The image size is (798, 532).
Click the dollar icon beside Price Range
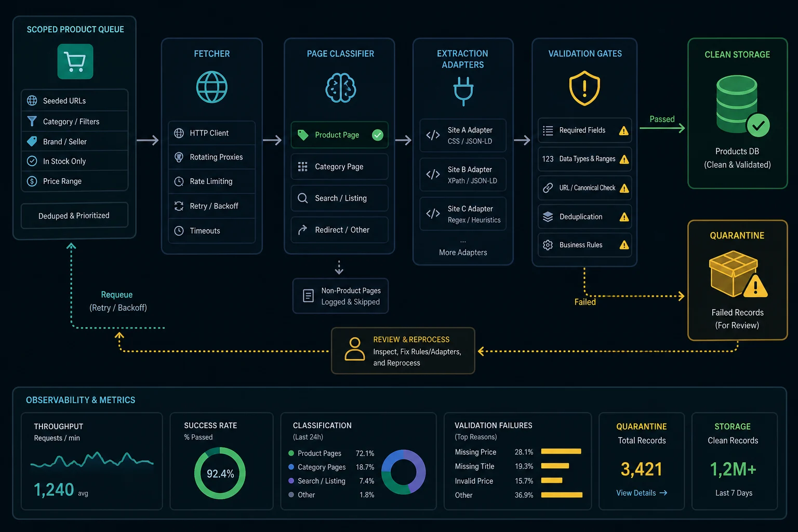point(32,181)
